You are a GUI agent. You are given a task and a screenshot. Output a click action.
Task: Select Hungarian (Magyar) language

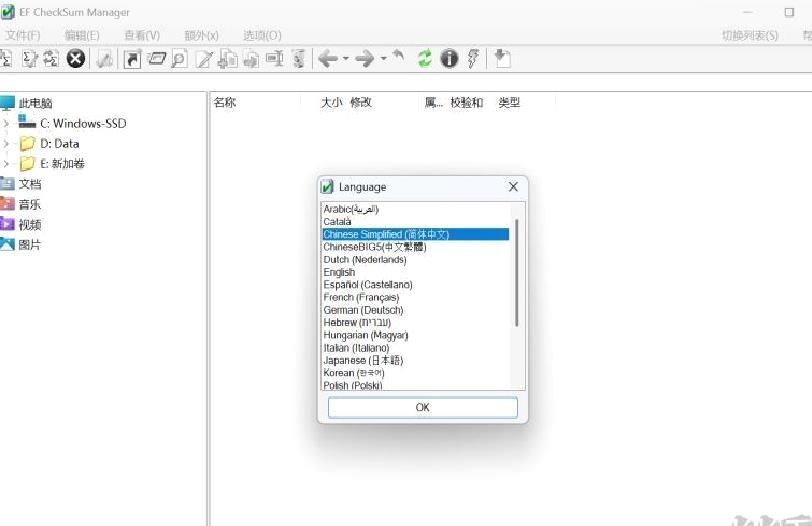point(415,335)
